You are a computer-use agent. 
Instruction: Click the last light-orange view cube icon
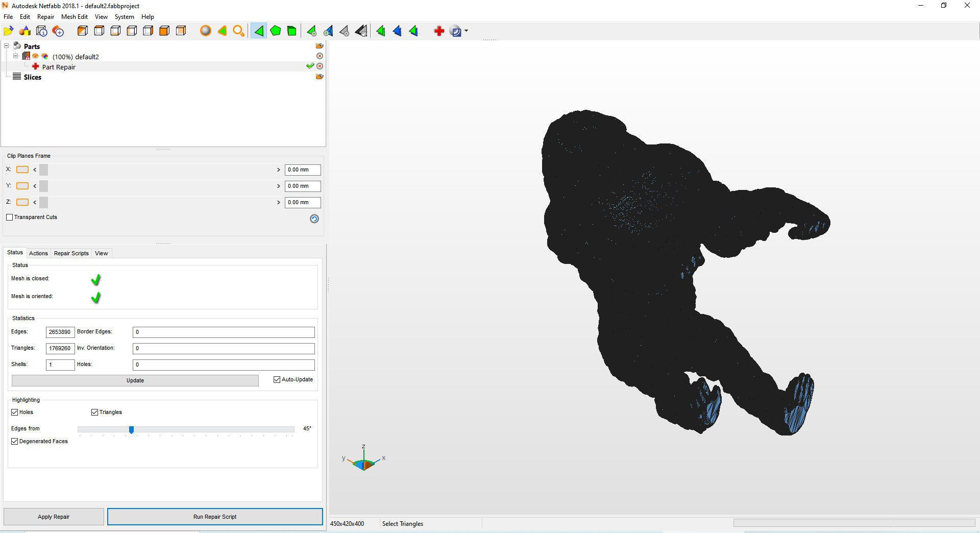click(181, 31)
